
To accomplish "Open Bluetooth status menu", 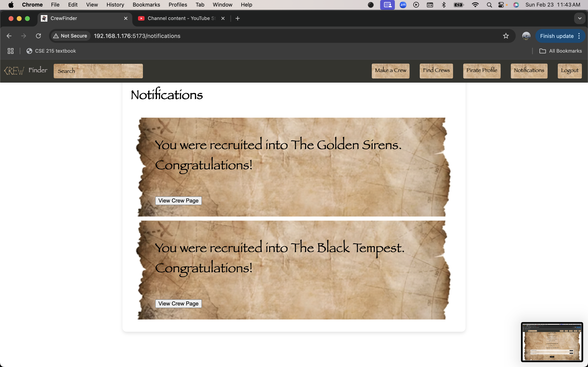I will click(x=444, y=5).
